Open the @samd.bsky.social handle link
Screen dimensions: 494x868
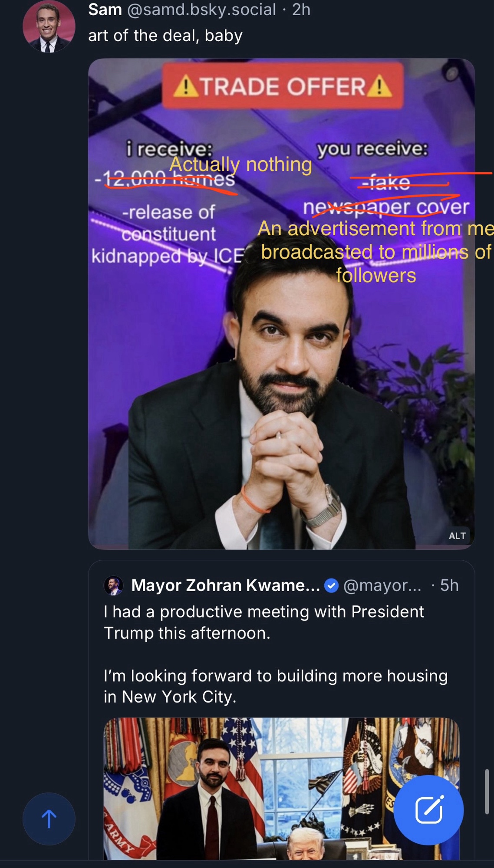point(201,9)
